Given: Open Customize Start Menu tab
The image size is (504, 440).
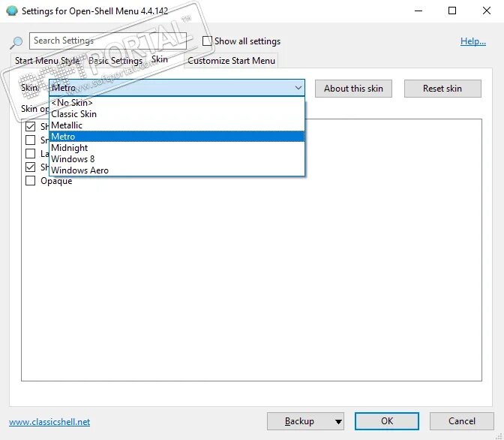Looking at the screenshot, I should pyautogui.click(x=232, y=61).
